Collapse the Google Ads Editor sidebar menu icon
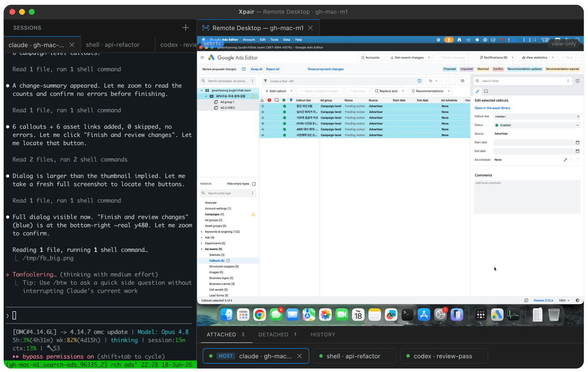 [x=203, y=57]
